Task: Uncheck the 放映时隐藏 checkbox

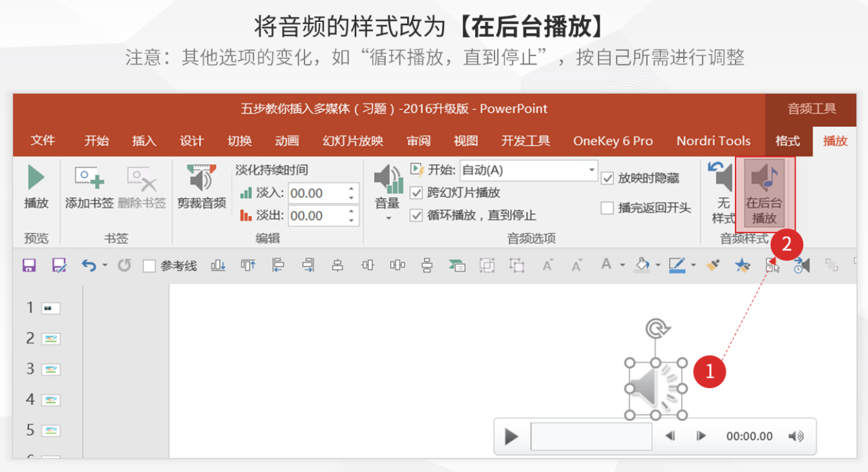Action: 607,178
